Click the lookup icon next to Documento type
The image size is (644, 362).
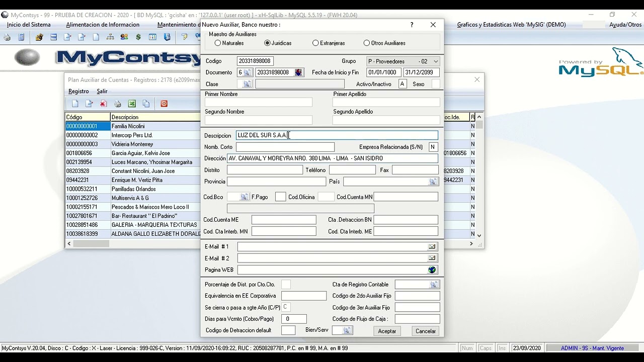tap(247, 72)
